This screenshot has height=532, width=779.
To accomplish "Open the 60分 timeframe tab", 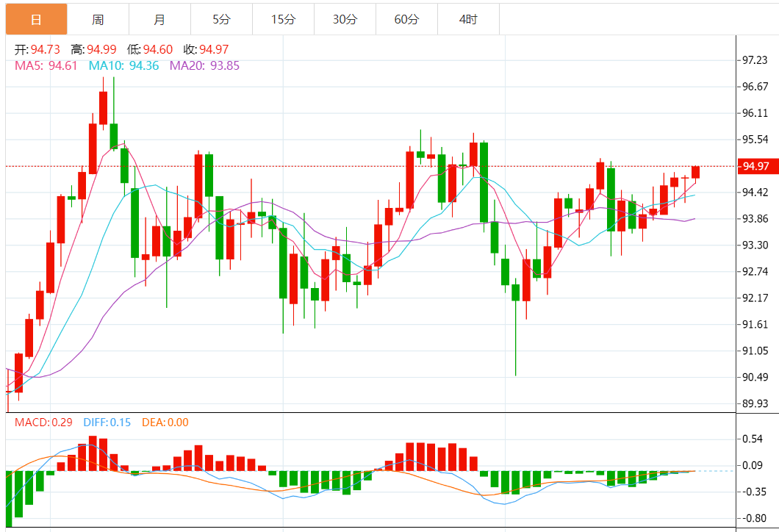I will pyautogui.click(x=406, y=19).
